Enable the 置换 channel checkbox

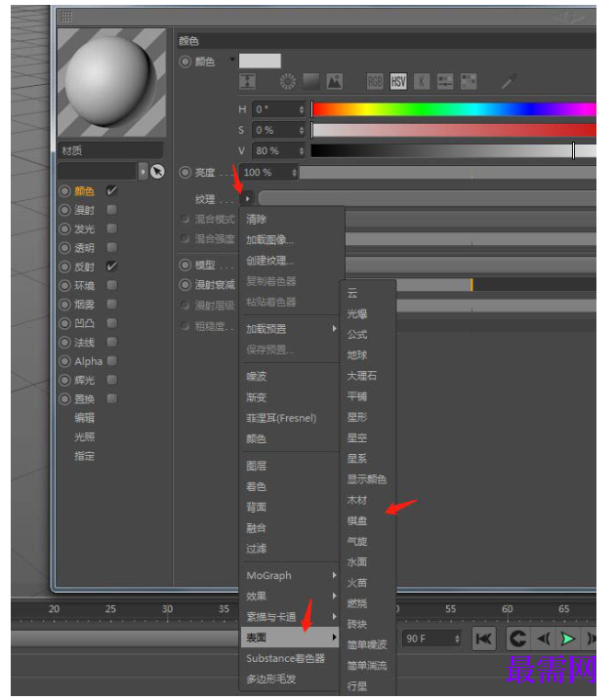111,398
